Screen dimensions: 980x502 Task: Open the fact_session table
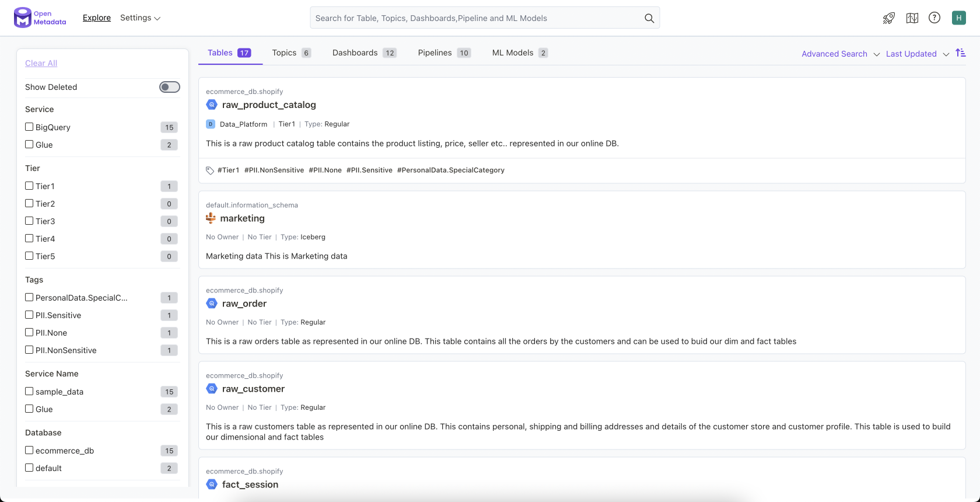tap(250, 484)
